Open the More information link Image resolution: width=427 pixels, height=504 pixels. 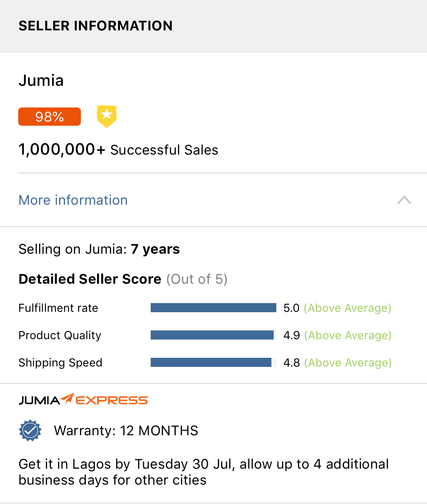[x=73, y=200]
